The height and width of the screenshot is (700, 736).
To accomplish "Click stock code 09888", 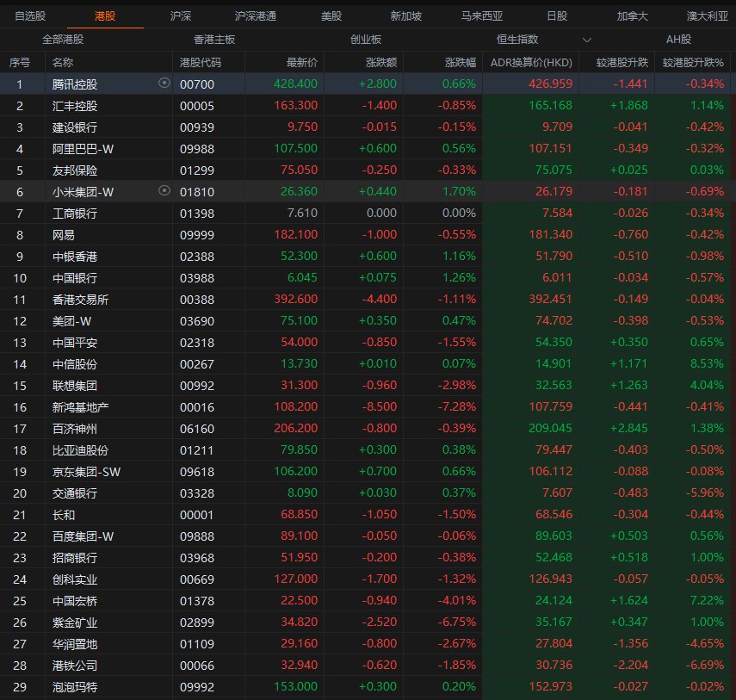I will coord(197,536).
